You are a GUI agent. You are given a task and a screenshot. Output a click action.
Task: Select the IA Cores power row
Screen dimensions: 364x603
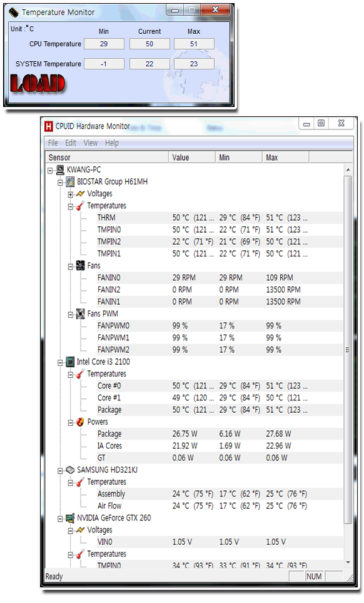tap(220, 446)
